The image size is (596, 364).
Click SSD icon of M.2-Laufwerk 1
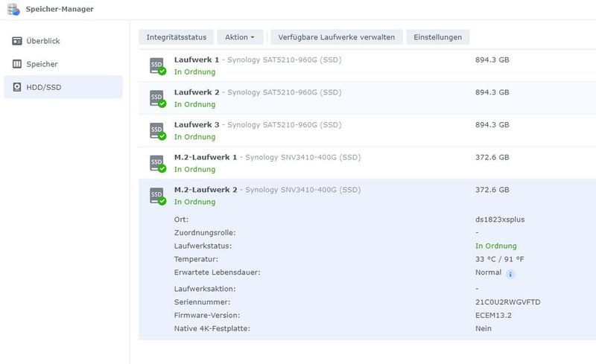(x=158, y=163)
